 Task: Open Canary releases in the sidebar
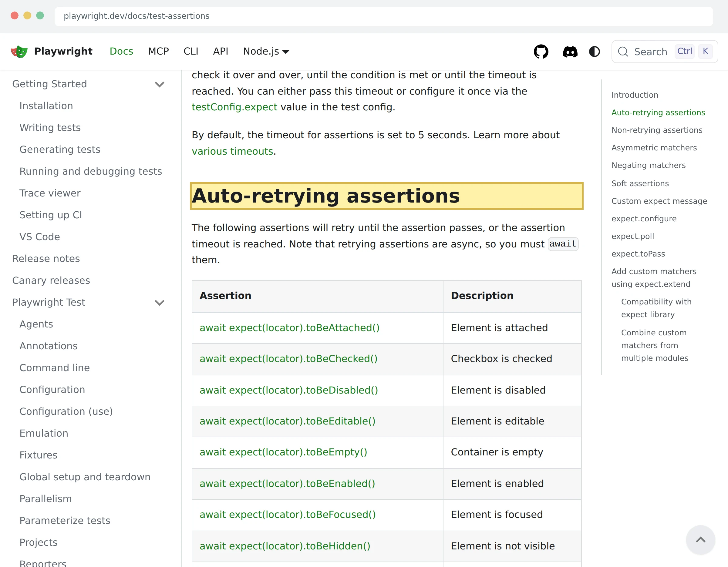[x=51, y=280]
